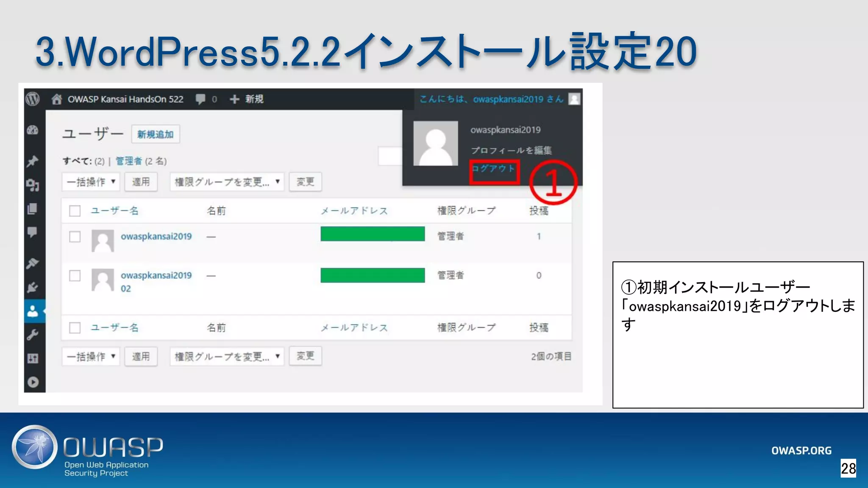Select all users via footer checkbox
The width and height of the screenshot is (868, 488).
tap(75, 327)
